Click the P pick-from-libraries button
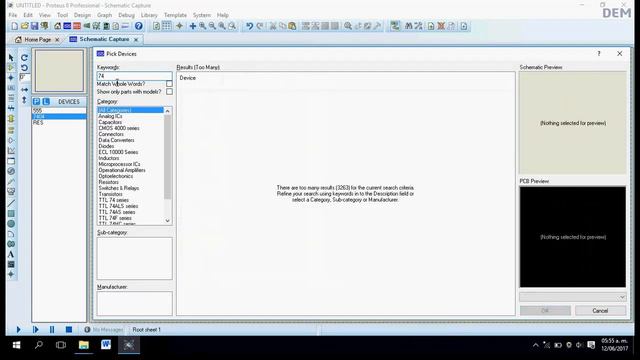 click(37, 102)
